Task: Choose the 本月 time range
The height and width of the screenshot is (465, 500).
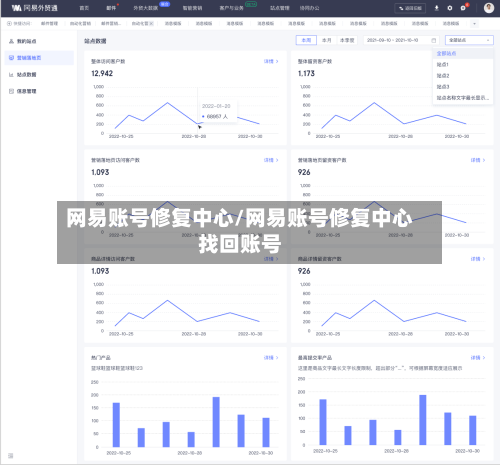Action: (x=327, y=40)
